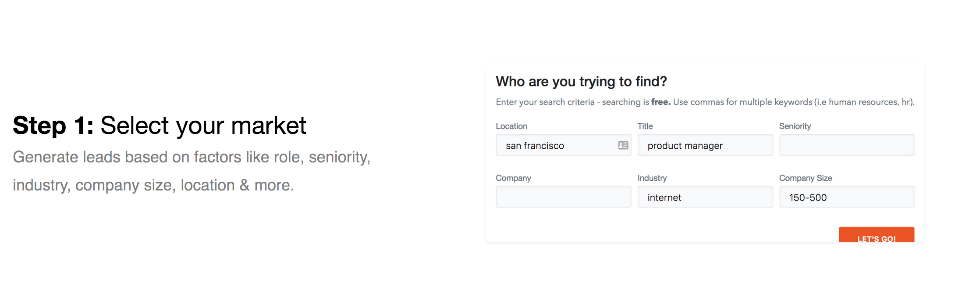Click the Company Size field label
The height and width of the screenshot is (287, 980).
point(805,178)
